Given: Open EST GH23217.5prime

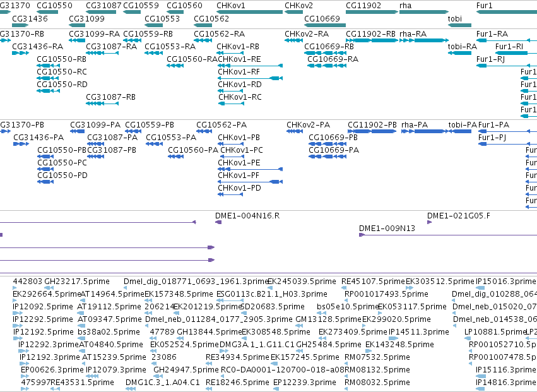Looking at the screenshot, I should point(49,287).
